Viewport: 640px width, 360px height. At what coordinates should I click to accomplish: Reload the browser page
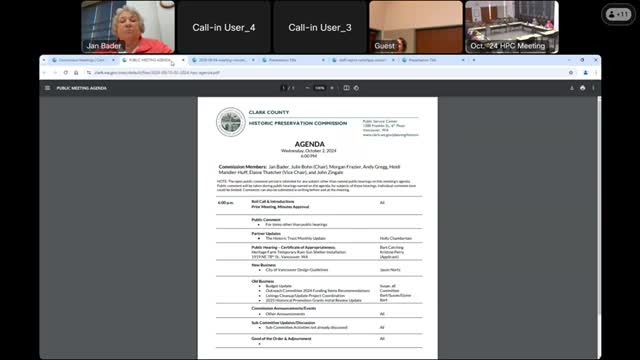click(x=65, y=73)
